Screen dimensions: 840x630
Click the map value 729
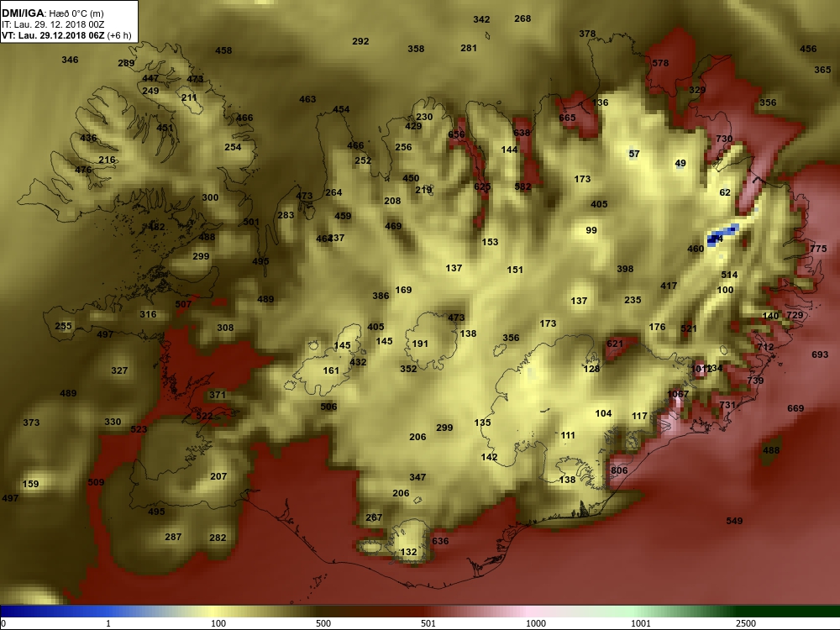coord(795,315)
